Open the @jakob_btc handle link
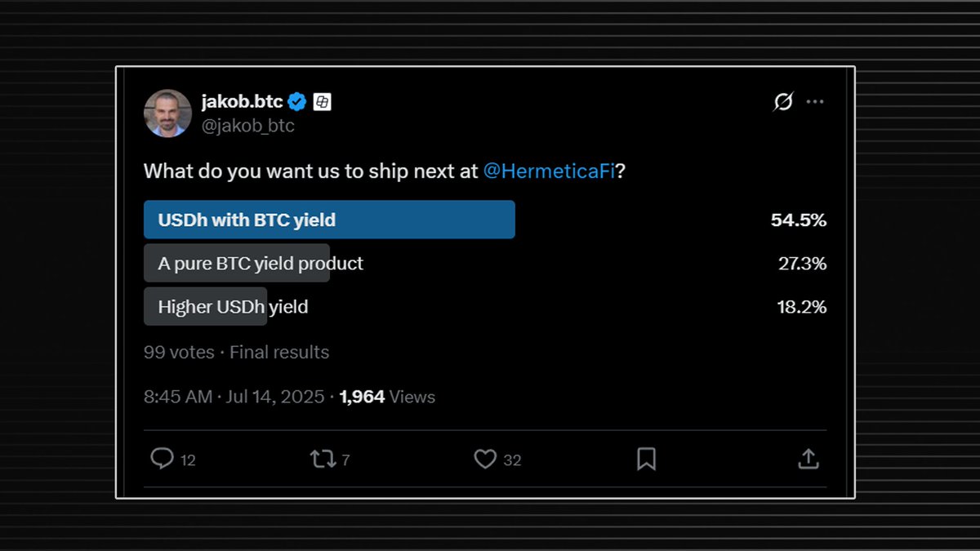The image size is (980, 551). point(248,126)
